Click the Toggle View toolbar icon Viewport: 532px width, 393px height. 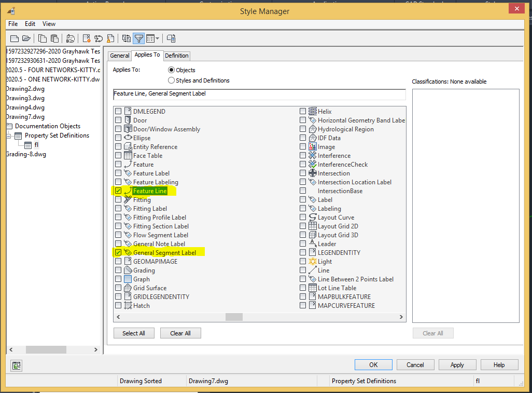point(127,38)
